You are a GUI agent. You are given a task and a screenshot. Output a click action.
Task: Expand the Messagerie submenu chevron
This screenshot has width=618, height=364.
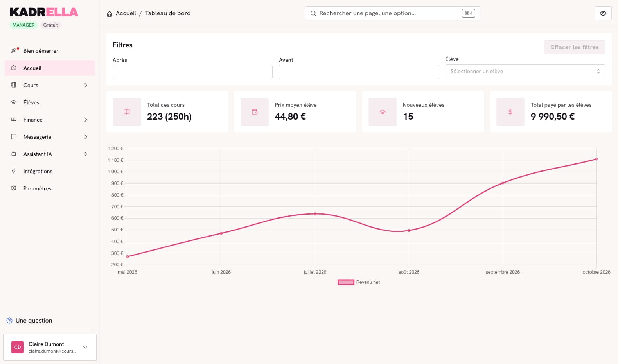pos(86,137)
